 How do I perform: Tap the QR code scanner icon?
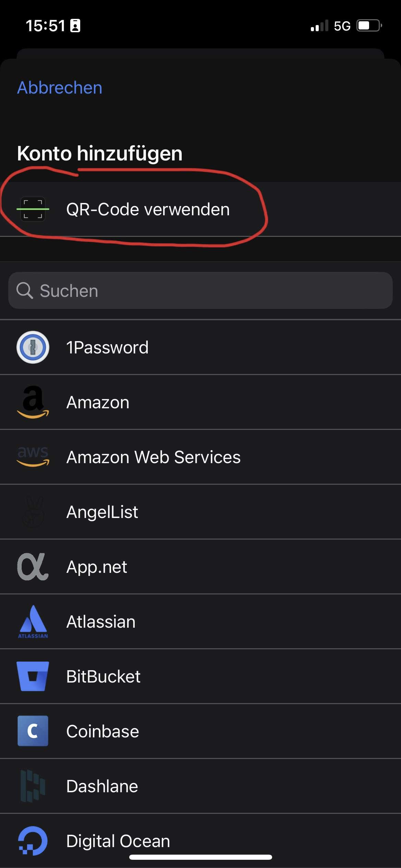click(x=33, y=209)
